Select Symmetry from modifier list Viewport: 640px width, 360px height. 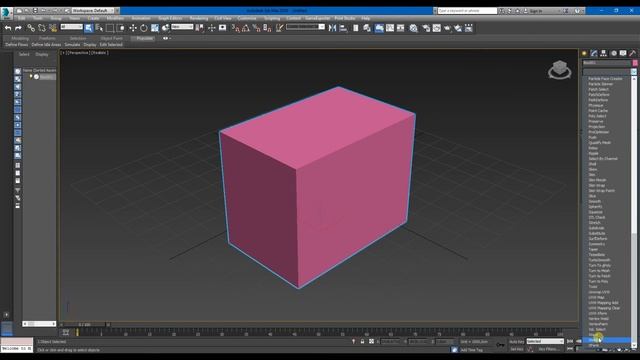pyautogui.click(x=596, y=244)
